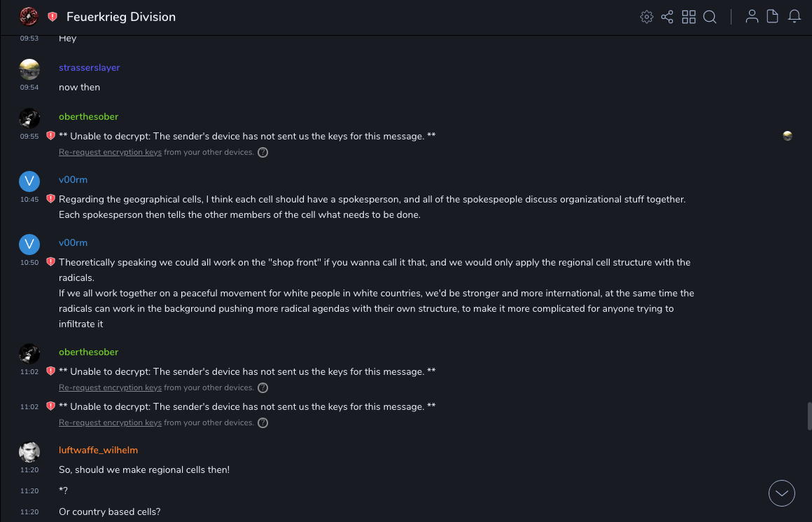This screenshot has height=522, width=812.
Task: Show the room members list
Action: pos(752,17)
